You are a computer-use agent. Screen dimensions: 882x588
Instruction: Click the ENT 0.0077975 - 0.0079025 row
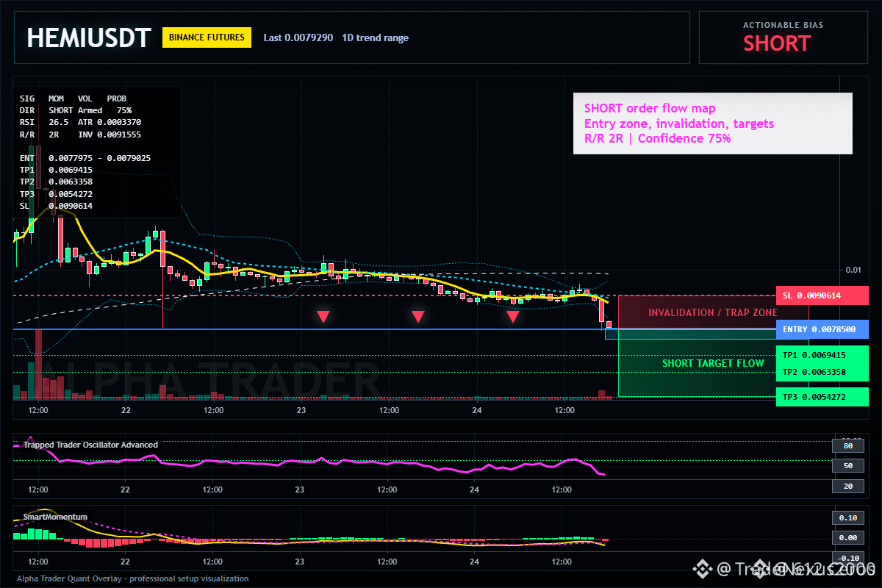85,158
